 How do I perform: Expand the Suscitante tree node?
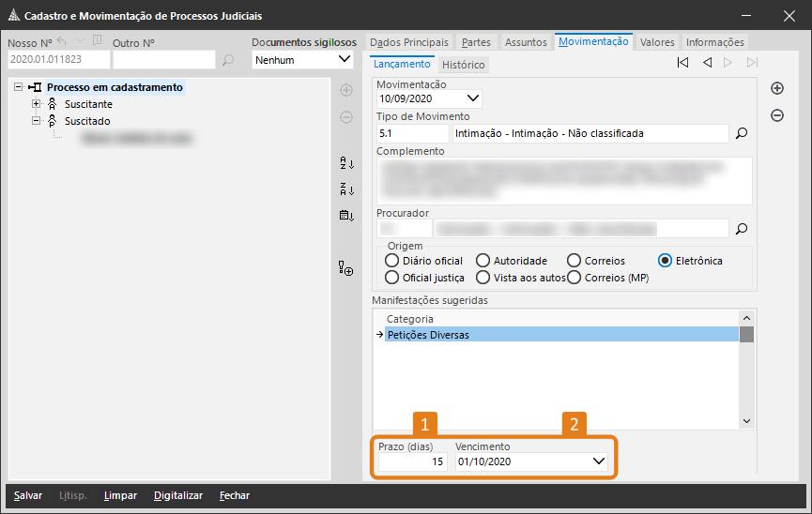(37, 104)
